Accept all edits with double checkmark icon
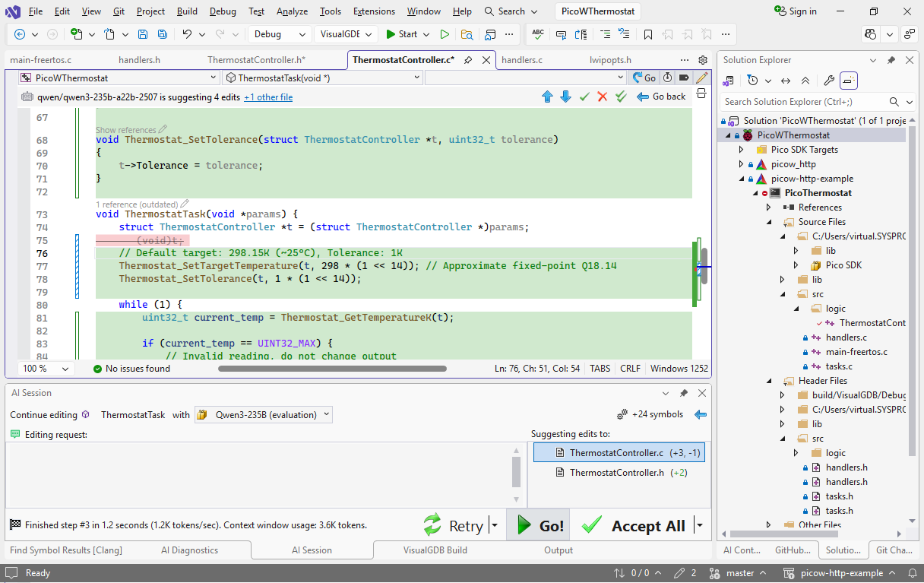Screen dimensions: 924x583 (x=622, y=97)
